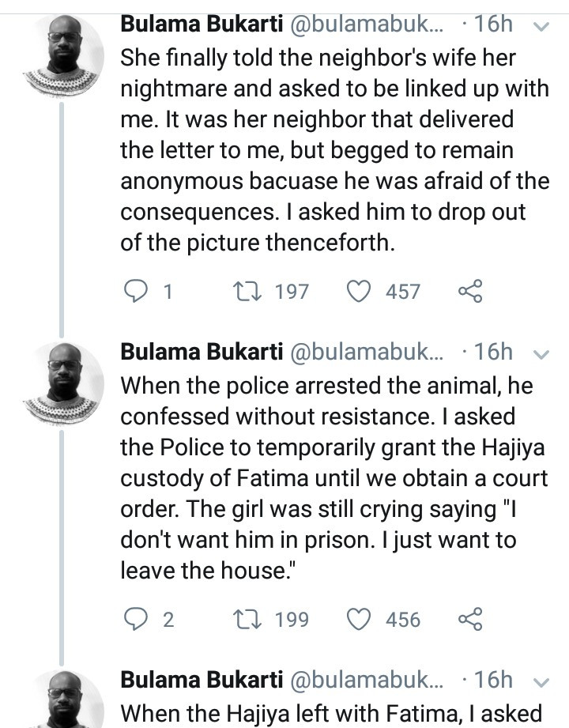Open options chevron on first tweet
The width and height of the screenshot is (569, 728).
point(541,26)
